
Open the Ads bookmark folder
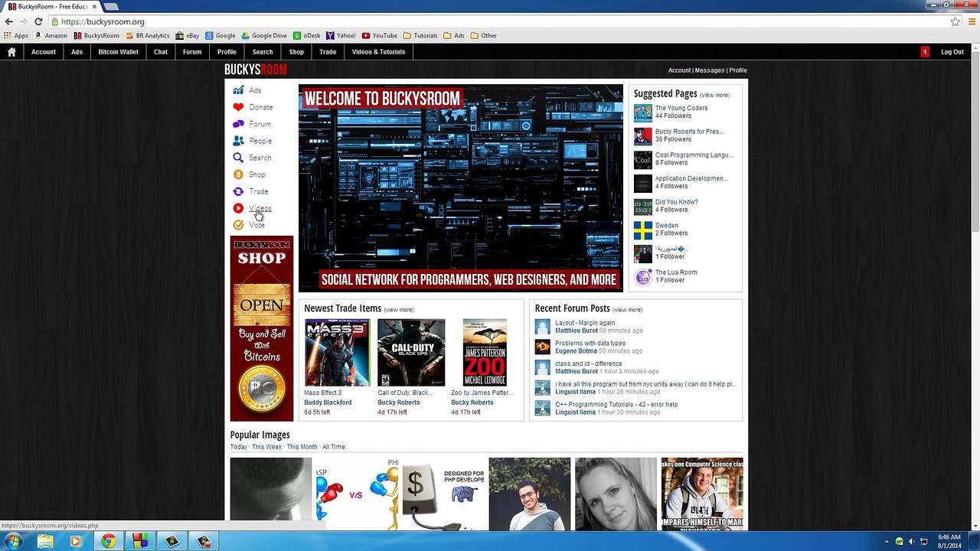click(454, 35)
